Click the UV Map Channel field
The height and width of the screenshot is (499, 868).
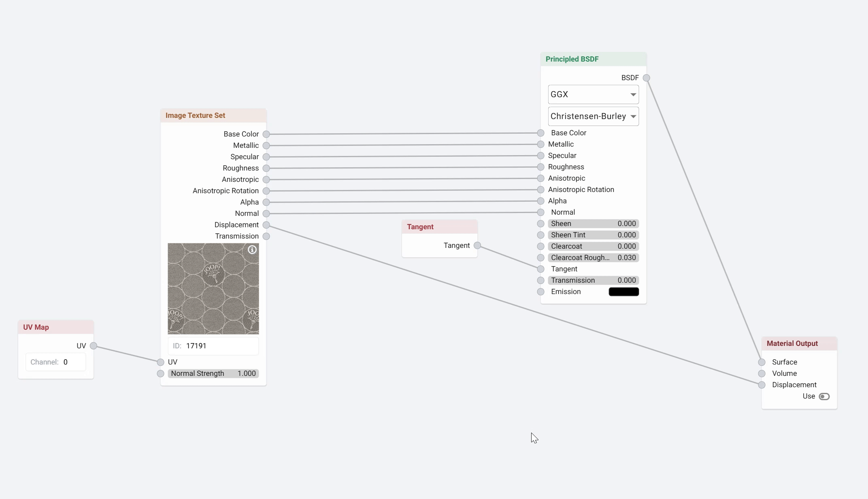tap(55, 362)
